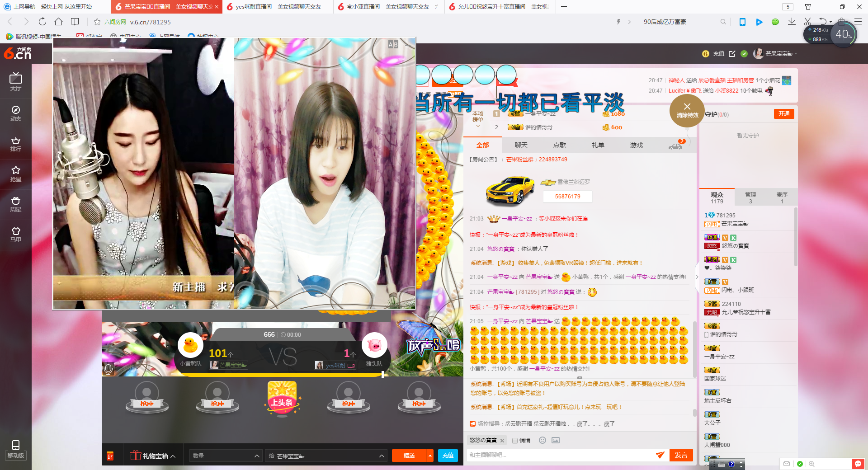The height and width of the screenshot is (470, 868).
Task: Open the 数量 quantity dropdown
Action: pos(226,456)
